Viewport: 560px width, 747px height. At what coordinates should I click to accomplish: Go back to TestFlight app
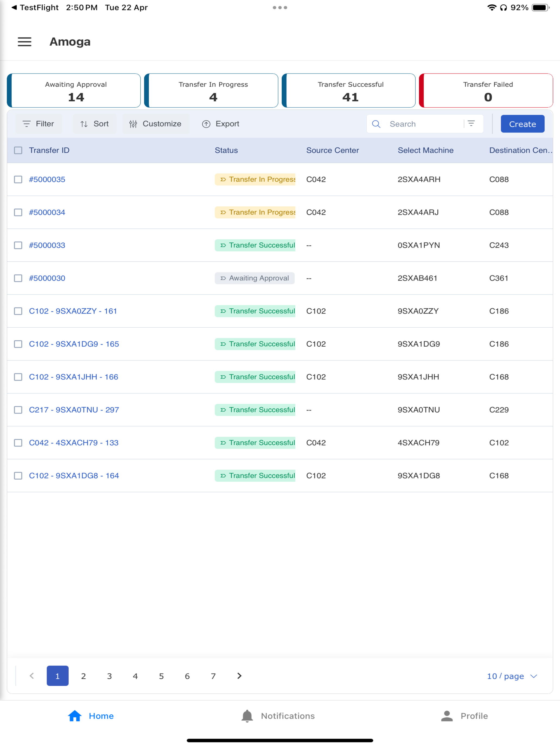[35, 7]
